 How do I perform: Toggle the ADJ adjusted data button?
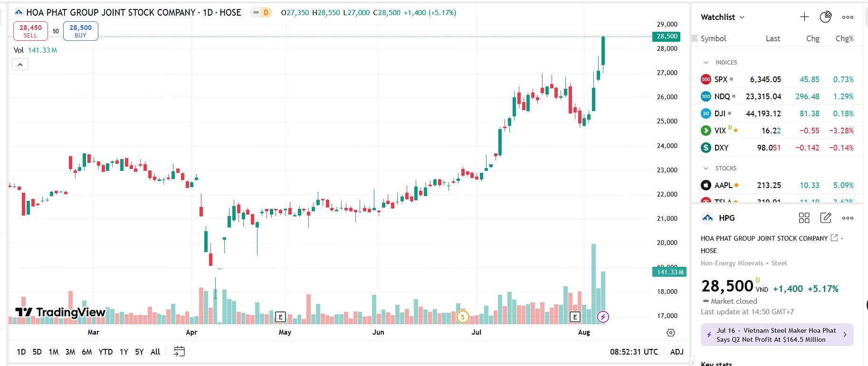pyautogui.click(x=677, y=352)
